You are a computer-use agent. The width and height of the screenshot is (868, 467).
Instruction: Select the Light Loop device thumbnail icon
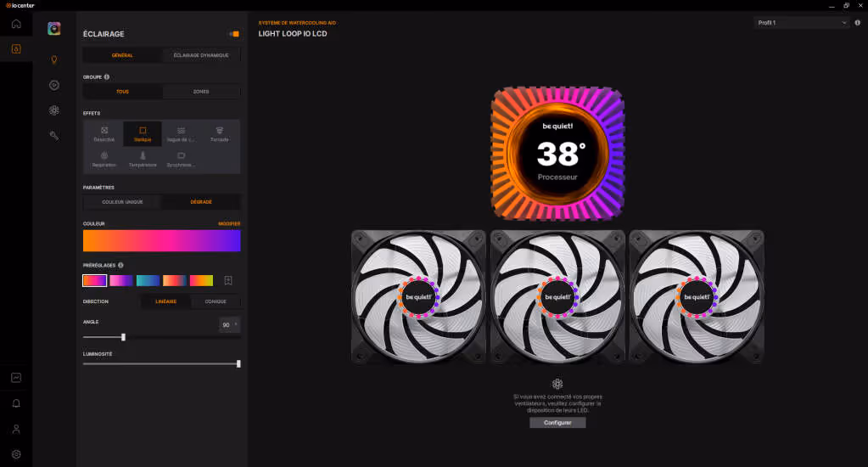(x=53, y=28)
